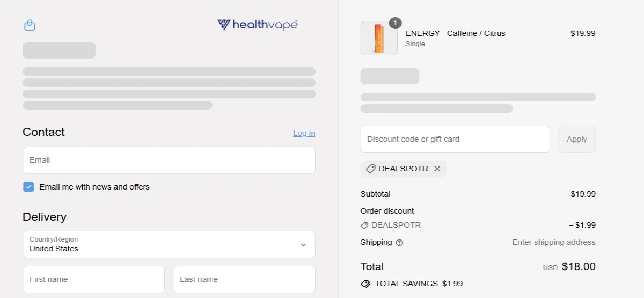Click the discount amount − $1.99
644x298 pixels.
pyautogui.click(x=582, y=225)
